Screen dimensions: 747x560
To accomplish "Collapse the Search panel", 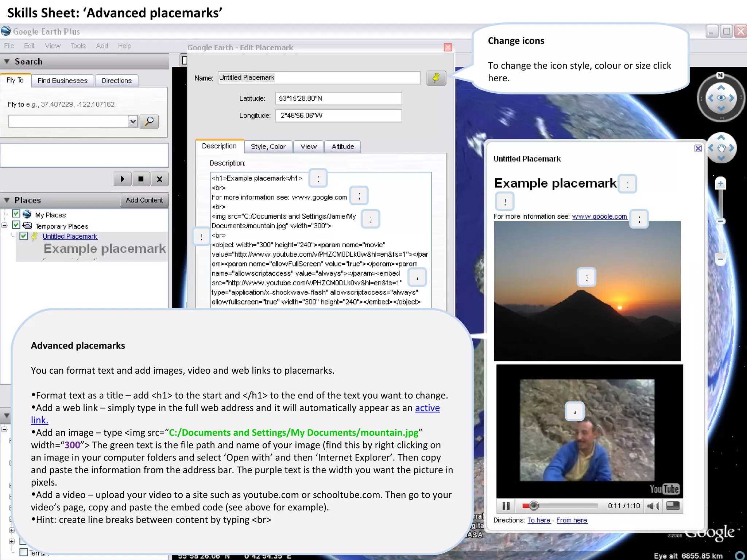I will 7,62.
